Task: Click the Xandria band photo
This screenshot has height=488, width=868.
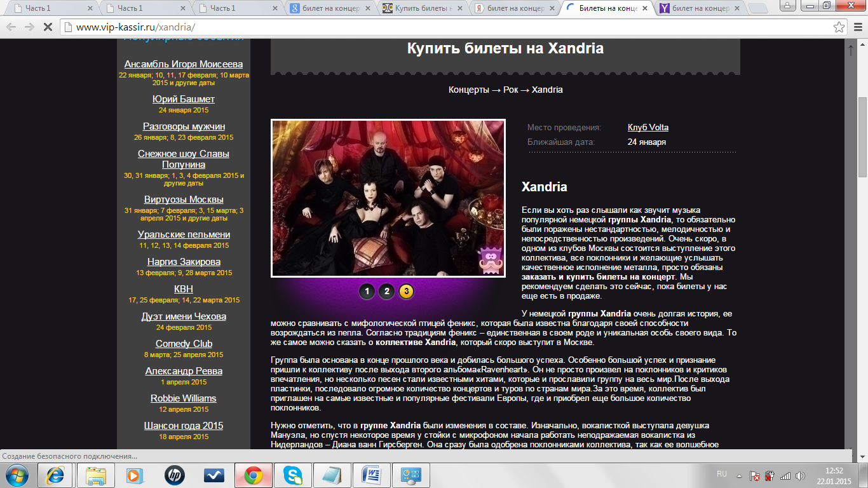Action: click(388, 198)
